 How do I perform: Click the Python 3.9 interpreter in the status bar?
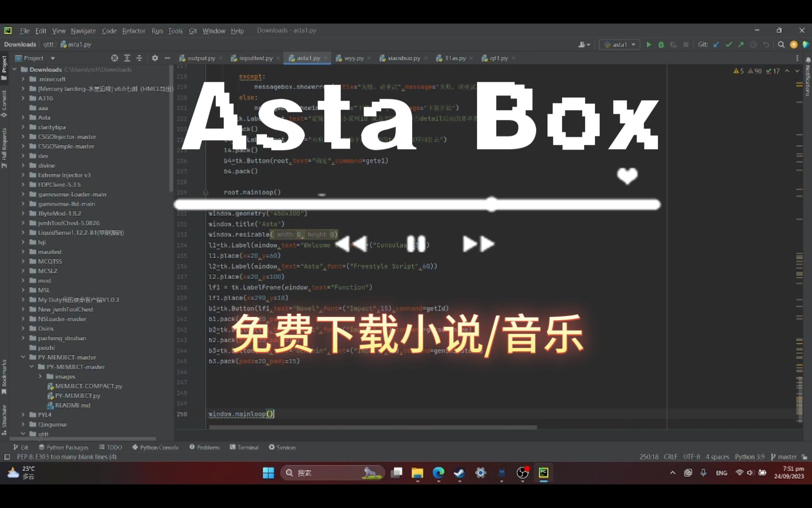pyautogui.click(x=750, y=457)
